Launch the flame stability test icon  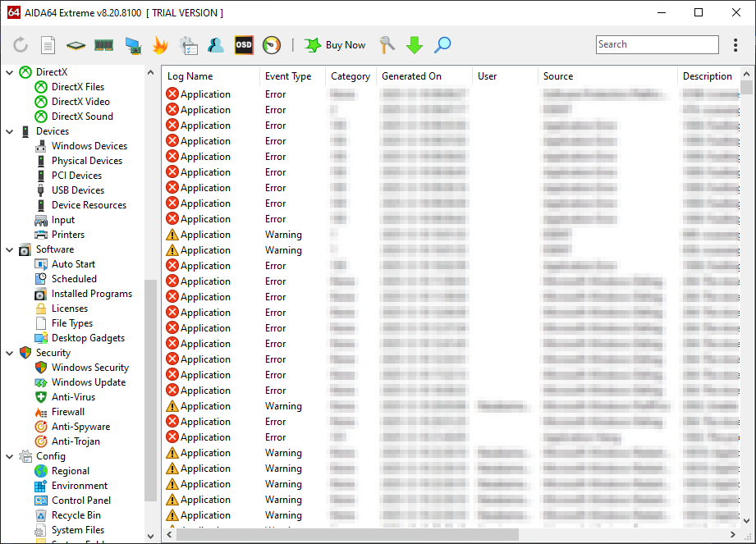point(160,45)
